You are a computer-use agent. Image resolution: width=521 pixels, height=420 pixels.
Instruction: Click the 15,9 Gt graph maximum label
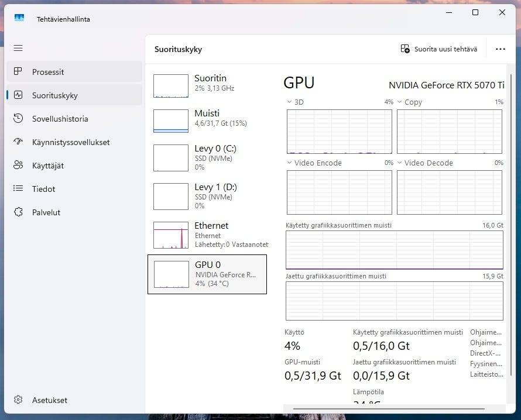[493, 276]
